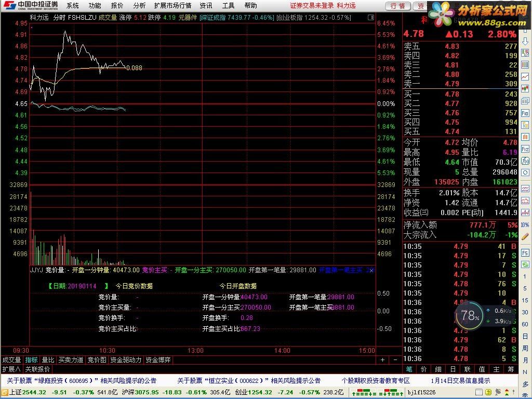The height and width of the screenshot is (399, 532).
Task: Switch to 30-minute period in sidebar
Action: tap(525, 312)
